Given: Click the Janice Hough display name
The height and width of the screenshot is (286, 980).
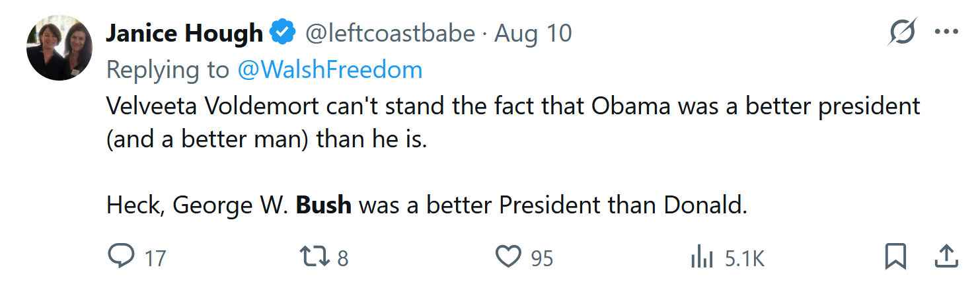Looking at the screenshot, I should [184, 34].
